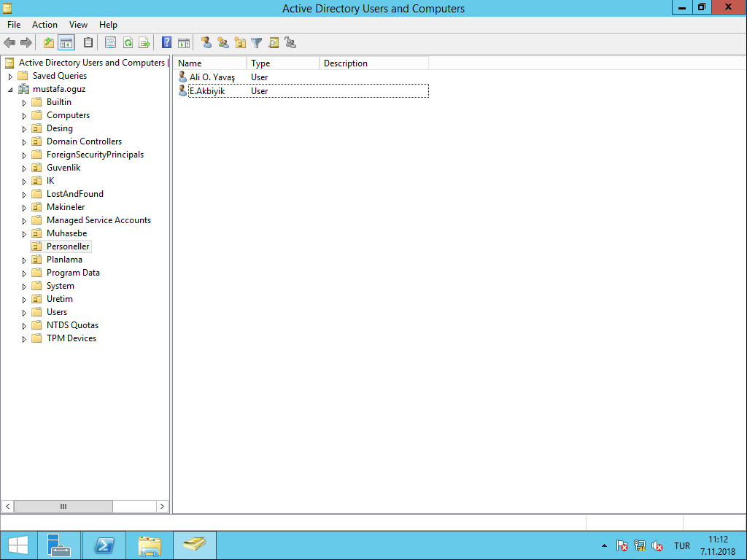
Task: Click the scroll left arrow in tree pane
Action: pyautogui.click(x=7, y=506)
